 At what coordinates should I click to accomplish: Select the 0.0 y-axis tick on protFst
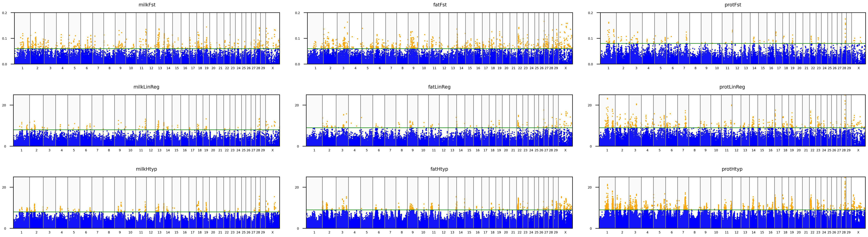[x=590, y=64]
